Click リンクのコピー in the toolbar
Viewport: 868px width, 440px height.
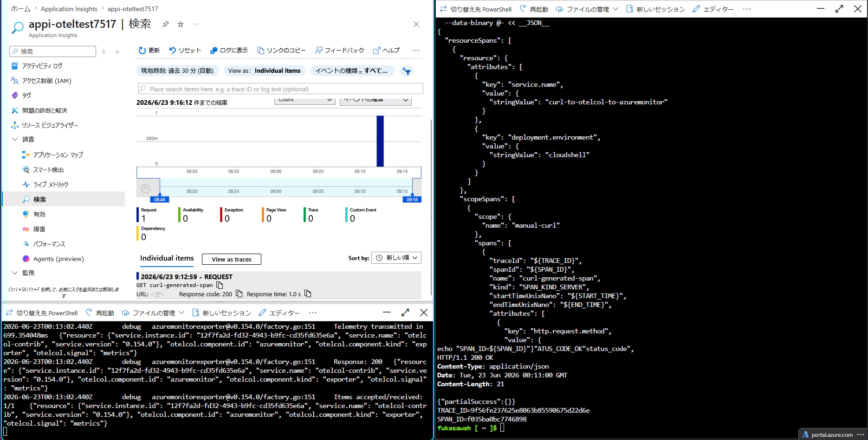pyautogui.click(x=282, y=51)
